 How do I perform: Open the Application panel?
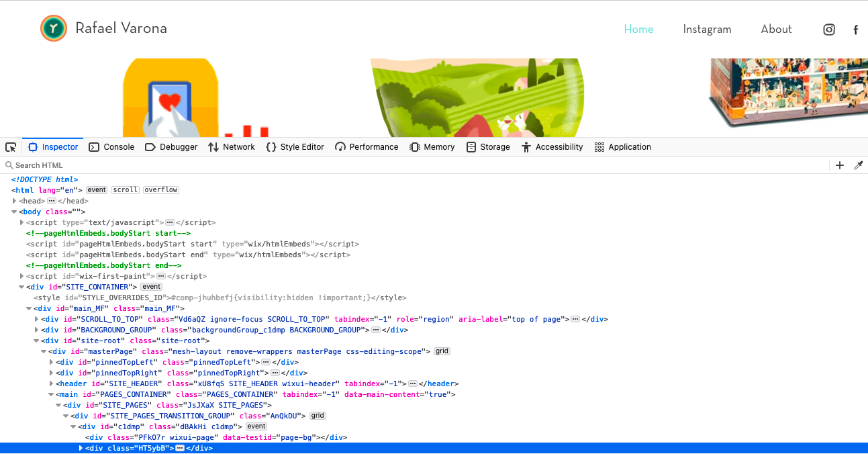pos(622,147)
